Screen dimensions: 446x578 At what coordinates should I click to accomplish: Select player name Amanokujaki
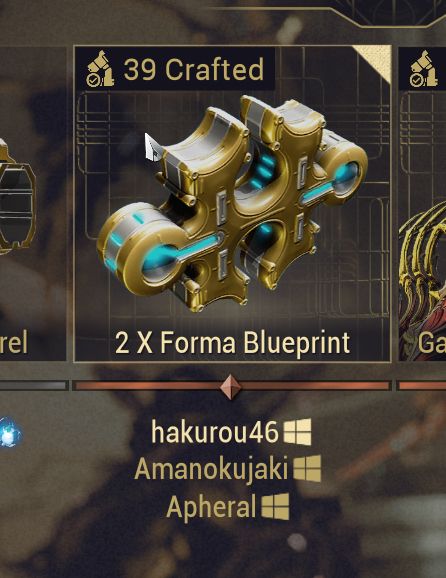point(211,469)
